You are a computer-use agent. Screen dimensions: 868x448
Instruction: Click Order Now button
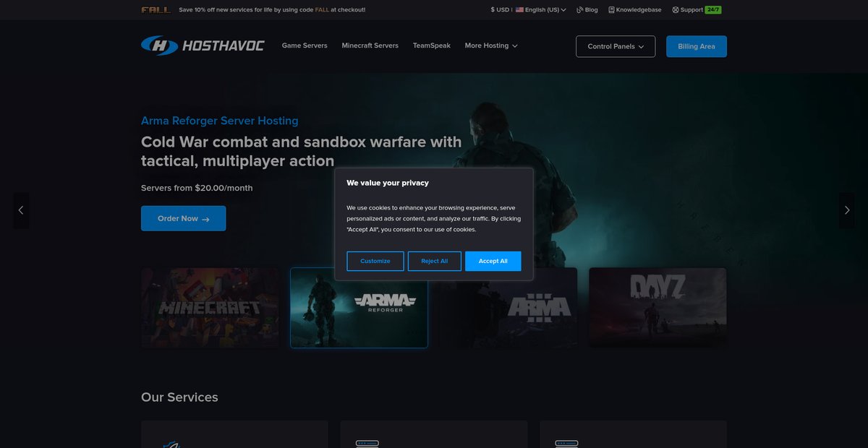[184, 218]
